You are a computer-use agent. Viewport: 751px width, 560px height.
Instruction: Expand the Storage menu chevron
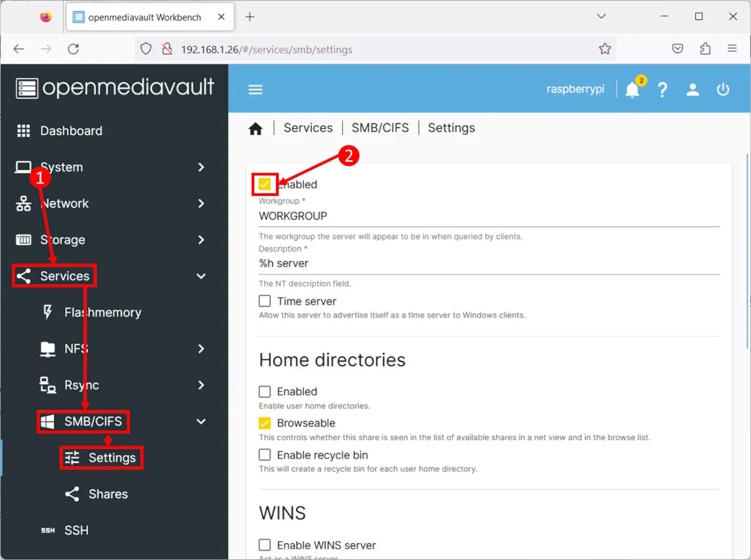pos(201,240)
